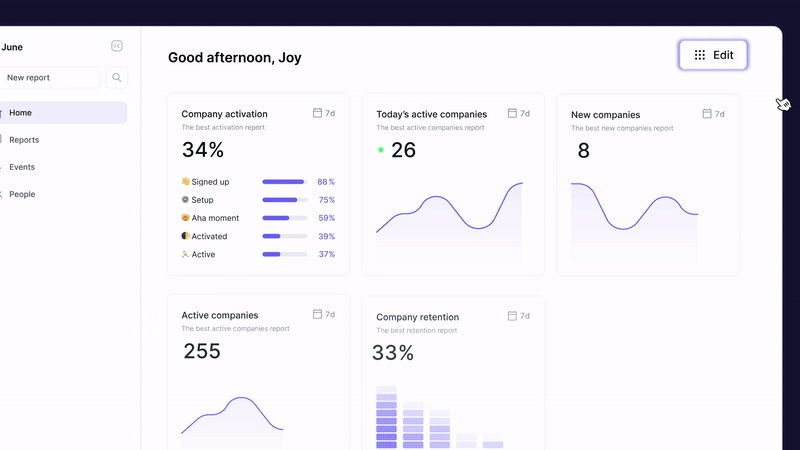Click the Edit dashboard button
The width and height of the screenshot is (800, 450).
(713, 55)
